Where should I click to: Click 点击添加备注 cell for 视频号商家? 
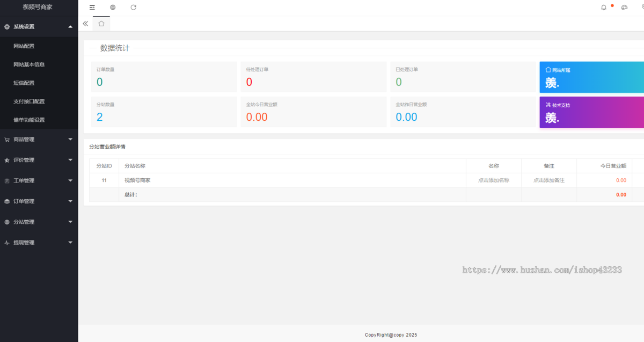tap(549, 180)
